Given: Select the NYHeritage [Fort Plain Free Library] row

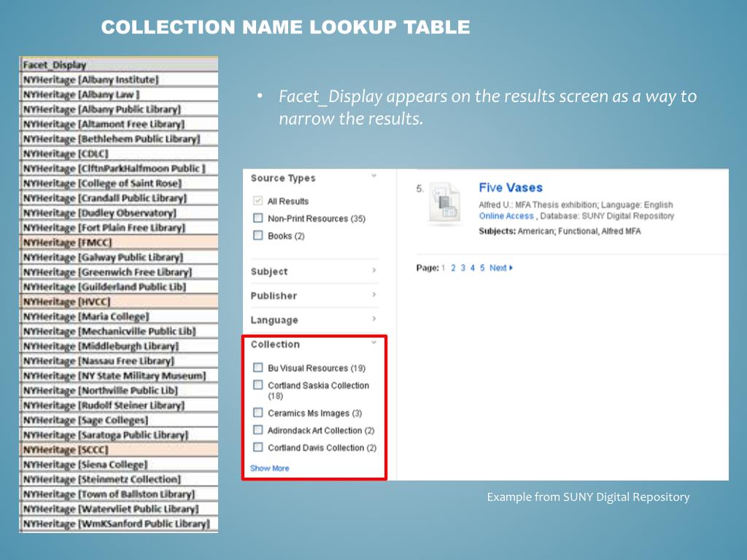Looking at the screenshot, I should click(119, 227).
